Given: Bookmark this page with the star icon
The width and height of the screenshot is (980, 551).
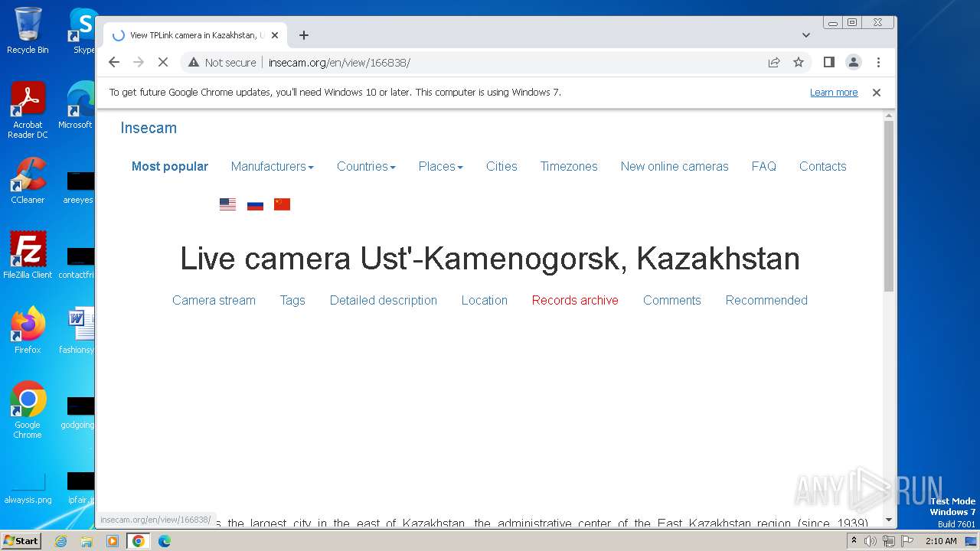Looking at the screenshot, I should (799, 62).
